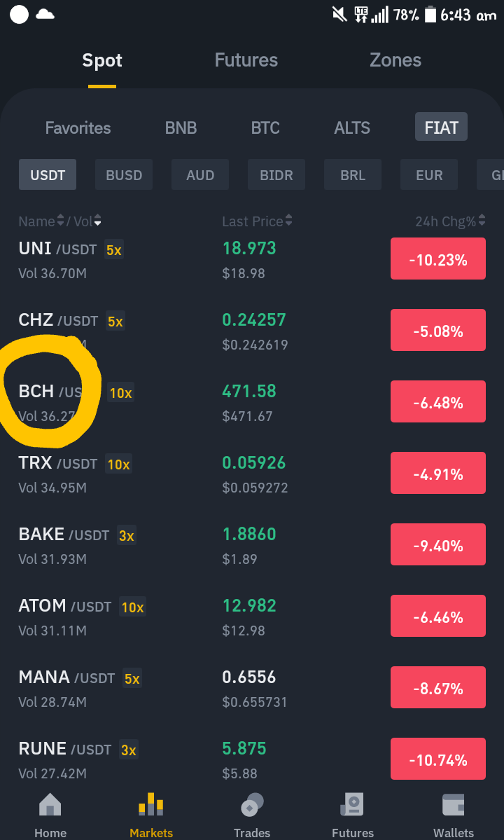Screen dimensions: 504x840
Task: Switch to the Futures top tab
Action: pyautogui.click(x=246, y=60)
